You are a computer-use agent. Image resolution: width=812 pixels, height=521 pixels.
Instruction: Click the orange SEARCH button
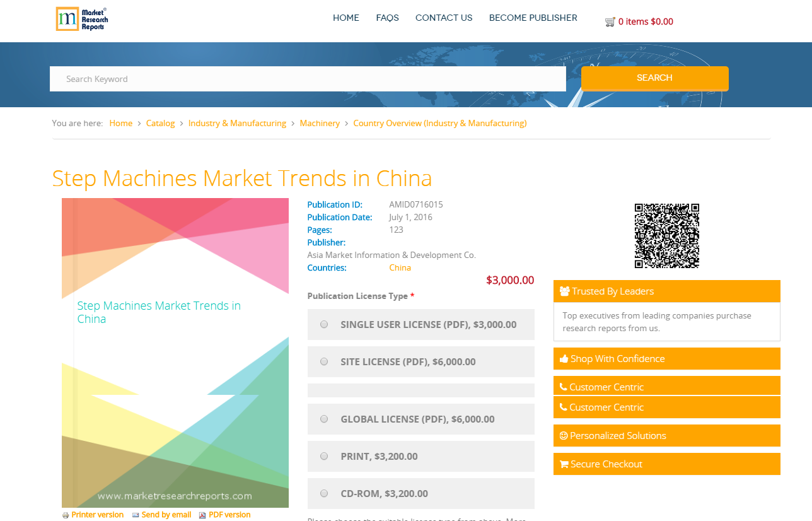pyautogui.click(x=655, y=78)
